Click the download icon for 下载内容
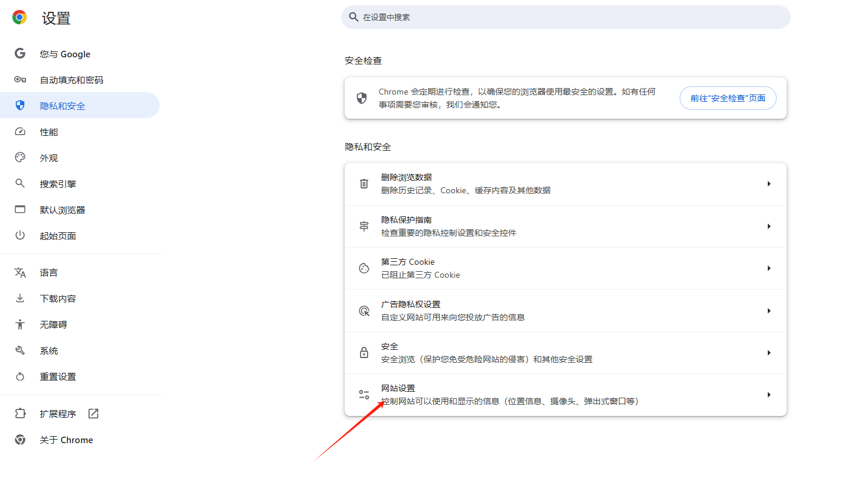This screenshot has height=504, width=857. click(20, 298)
